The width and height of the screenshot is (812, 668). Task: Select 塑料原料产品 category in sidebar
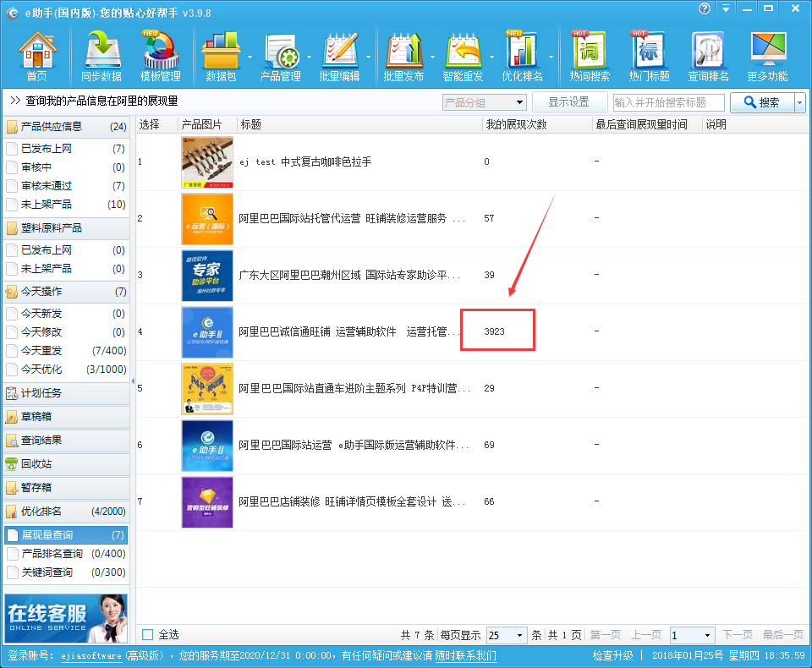tap(66, 227)
